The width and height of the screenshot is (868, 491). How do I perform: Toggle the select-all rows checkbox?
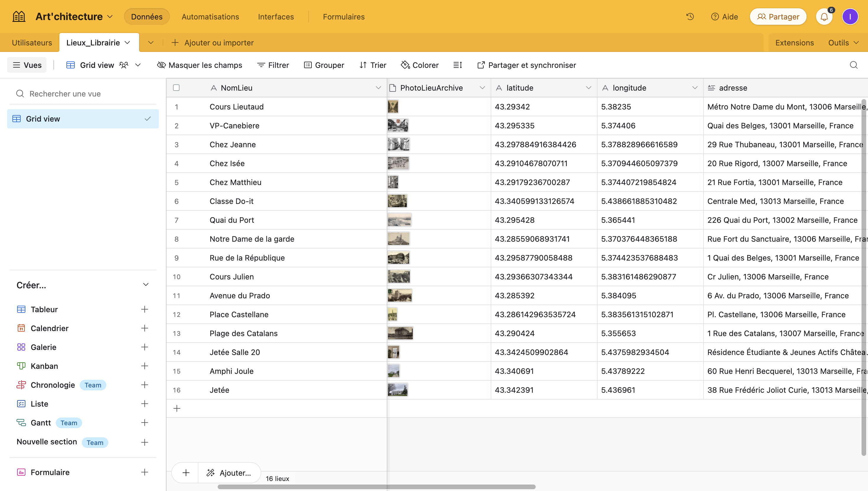(x=176, y=88)
